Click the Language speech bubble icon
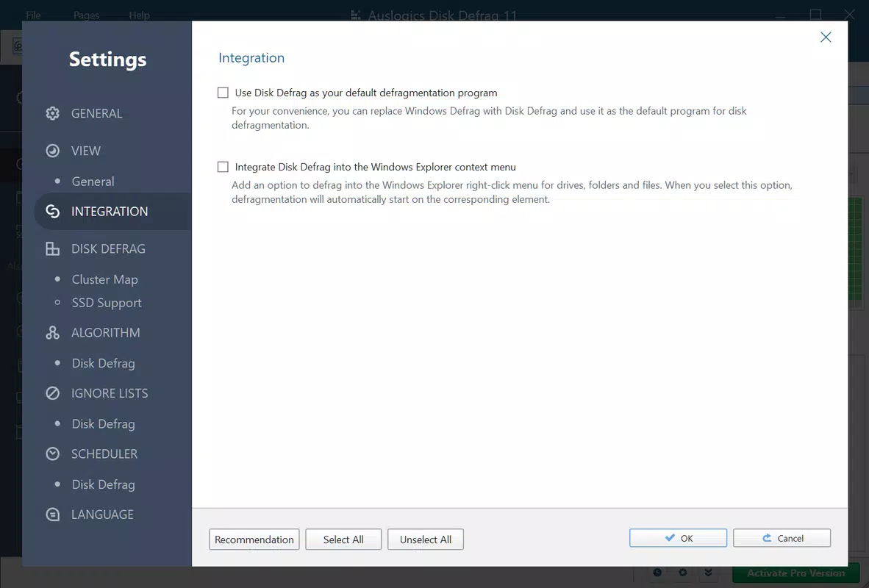 click(x=53, y=514)
